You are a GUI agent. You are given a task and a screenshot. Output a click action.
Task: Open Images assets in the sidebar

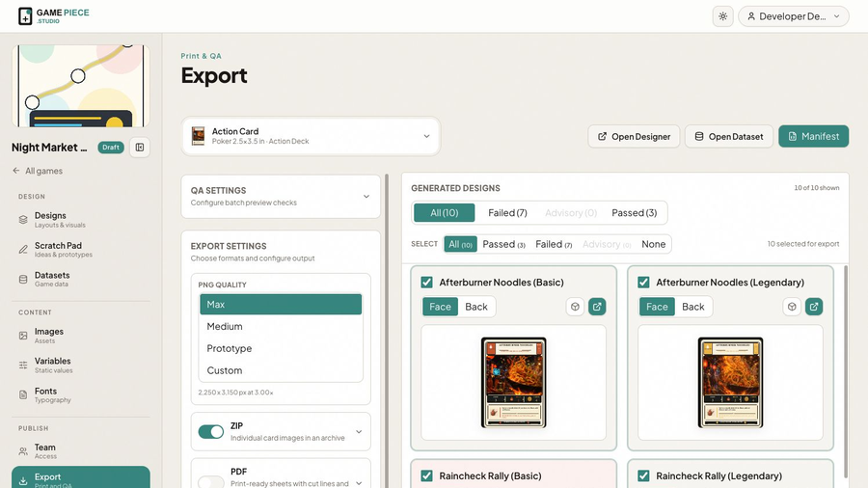click(81, 336)
